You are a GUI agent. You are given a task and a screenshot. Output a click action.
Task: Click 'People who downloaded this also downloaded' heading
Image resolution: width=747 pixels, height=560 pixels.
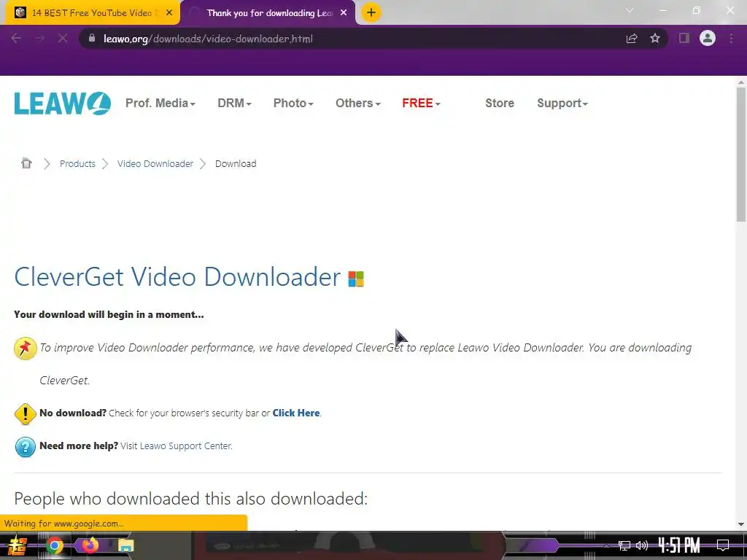[x=190, y=499]
